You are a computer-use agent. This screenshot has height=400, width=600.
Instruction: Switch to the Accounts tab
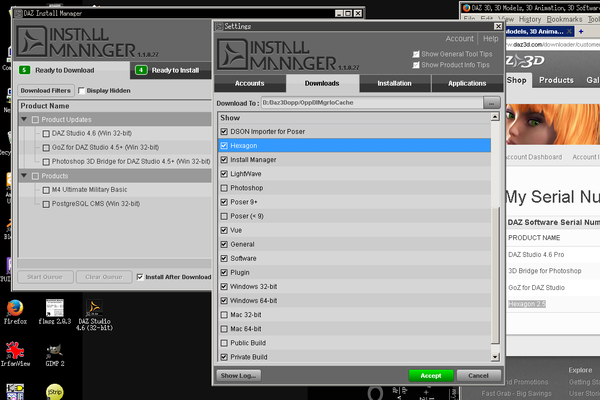(x=250, y=83)
